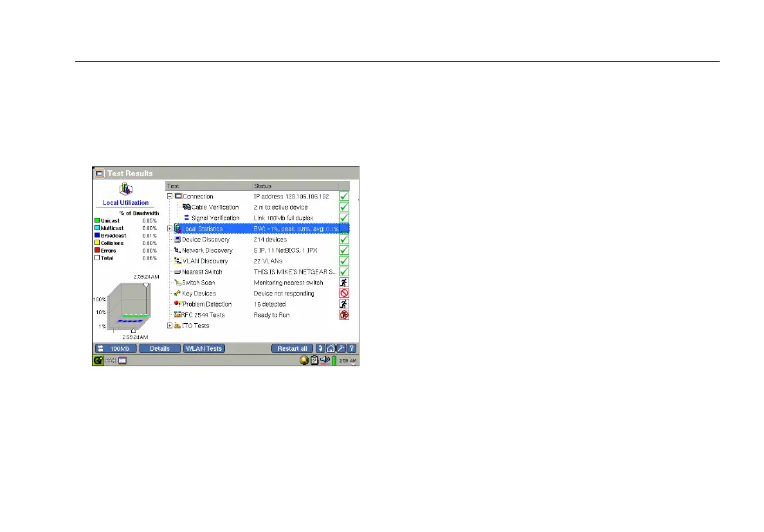The width and height of the screenshot is (764, 532).
Task: Click the yellow Collisions color swatch
Action: click(97, 242)
